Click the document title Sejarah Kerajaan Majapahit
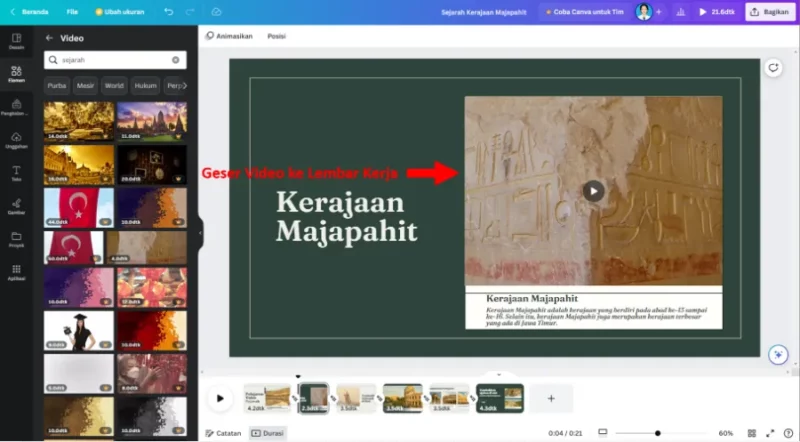 coord(483,12)
